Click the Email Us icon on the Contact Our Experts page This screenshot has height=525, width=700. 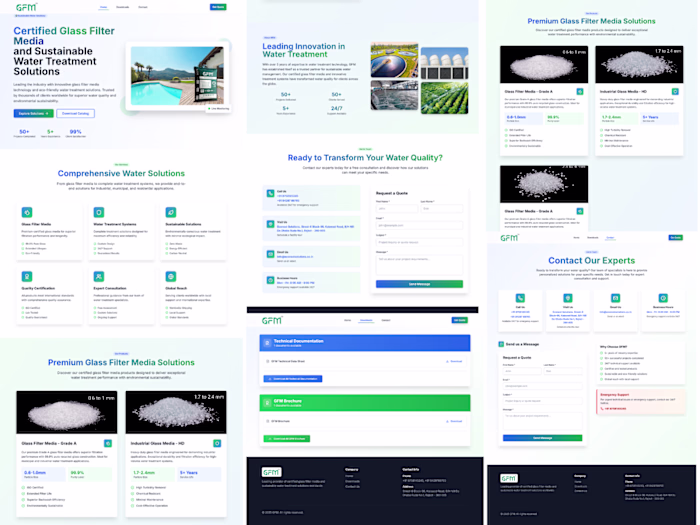(x=616, y=298)
